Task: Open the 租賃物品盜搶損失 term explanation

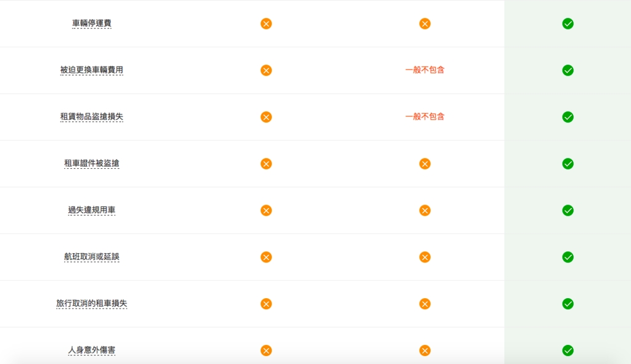Action: [92, 116]
